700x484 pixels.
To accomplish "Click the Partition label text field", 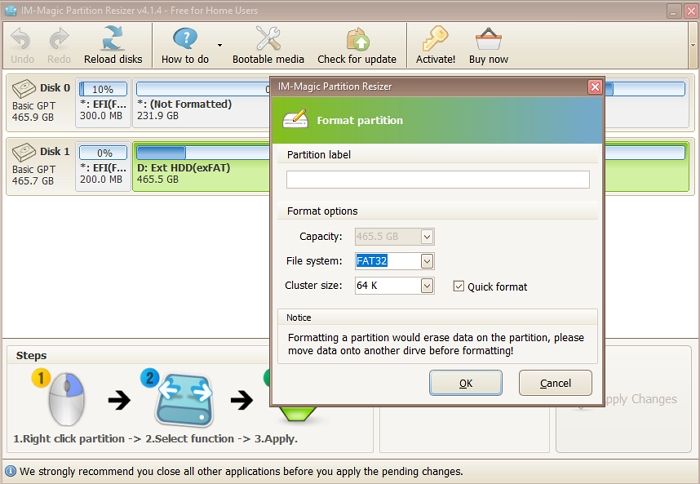I will coord(437,180).
